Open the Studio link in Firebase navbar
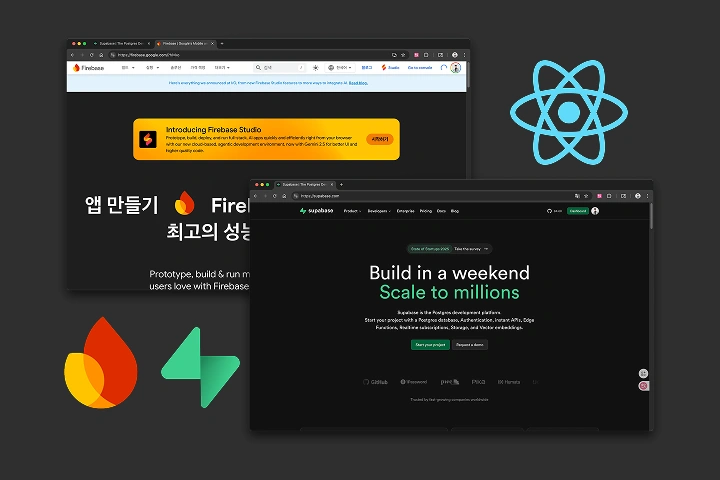Viewport: 720px width, 480px height. pos(390,68)
